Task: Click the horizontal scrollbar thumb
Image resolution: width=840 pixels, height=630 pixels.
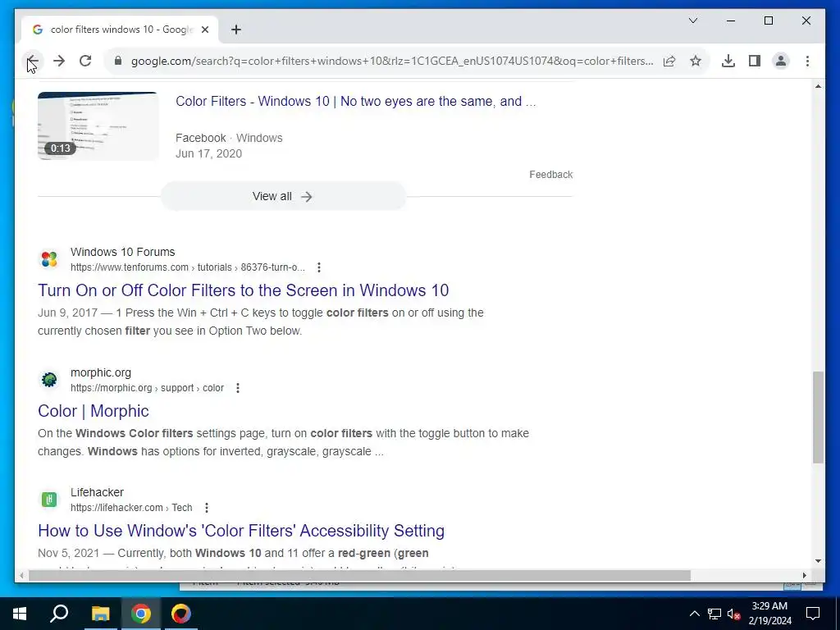Action: pyautogui.click(x=359, y=575)
